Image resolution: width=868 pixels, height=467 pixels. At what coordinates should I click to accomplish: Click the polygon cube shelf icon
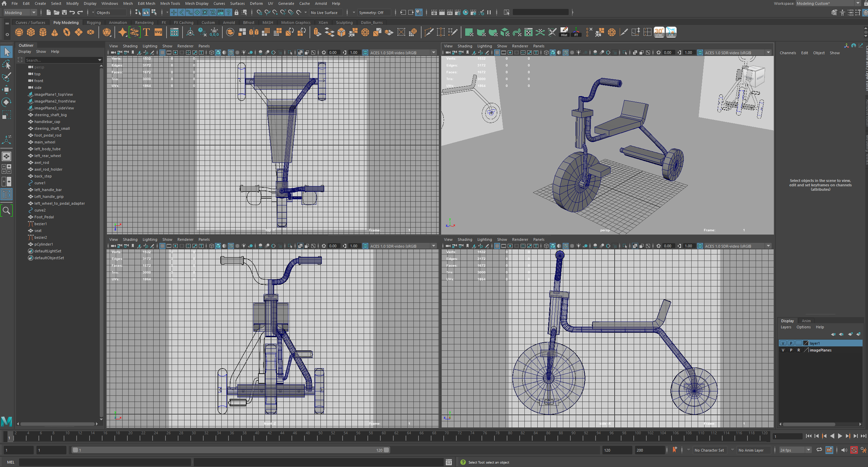31,32
